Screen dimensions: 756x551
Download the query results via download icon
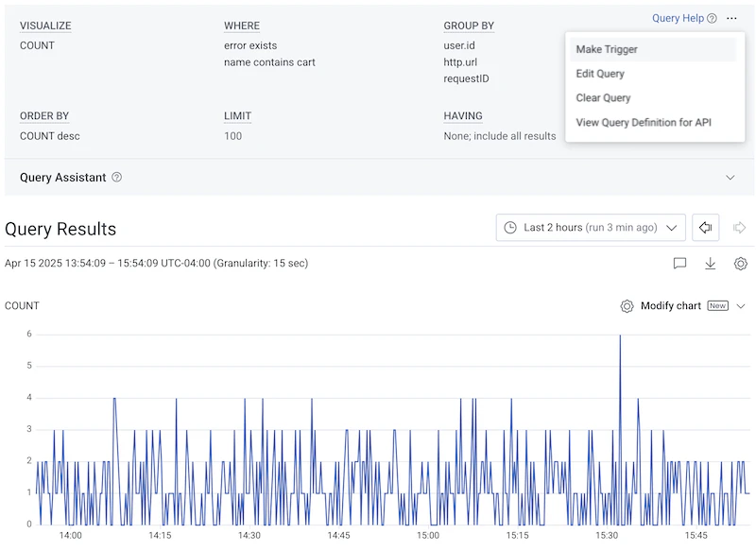(709, 264)
